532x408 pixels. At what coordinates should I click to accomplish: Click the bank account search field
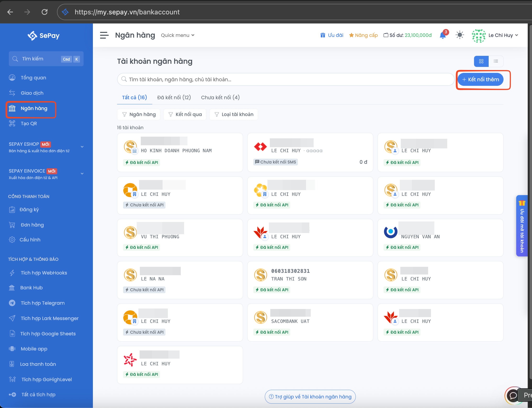click(285, 80)
